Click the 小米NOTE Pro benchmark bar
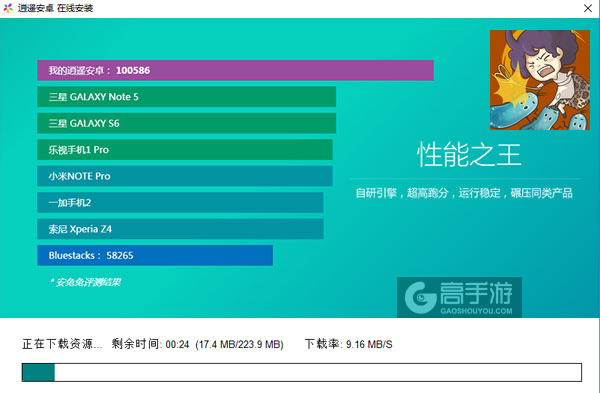 pyautogui.click(x=185, y=176)
